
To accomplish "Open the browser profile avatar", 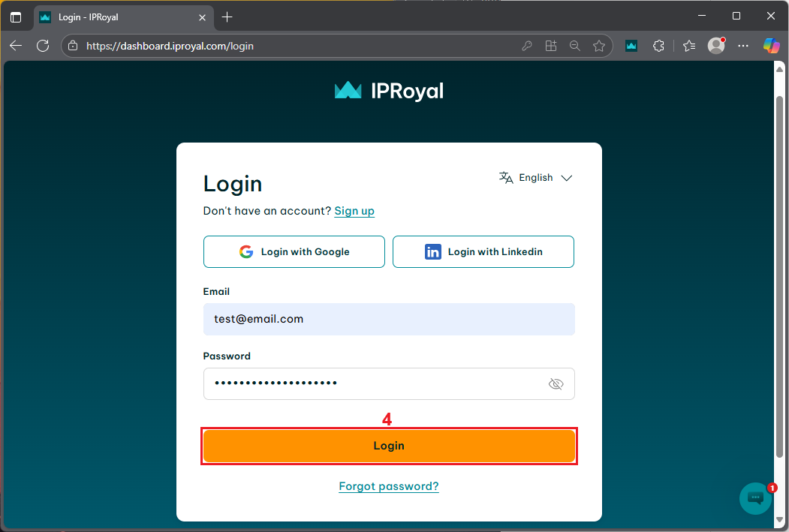I will click(716, 46).
